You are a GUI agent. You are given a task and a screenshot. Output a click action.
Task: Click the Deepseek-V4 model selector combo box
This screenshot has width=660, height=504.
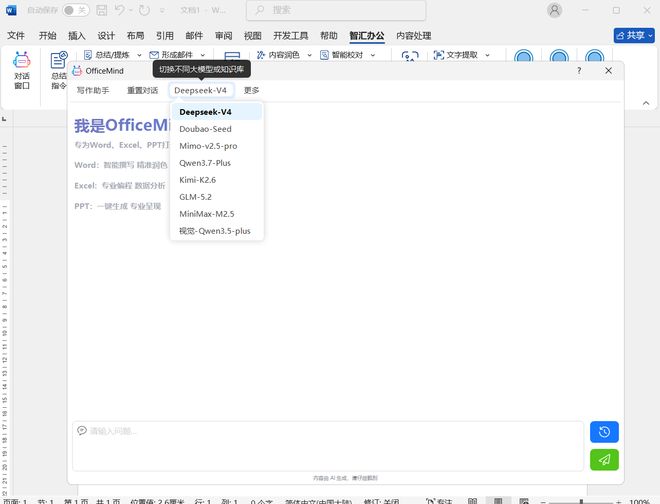(201, 90)
